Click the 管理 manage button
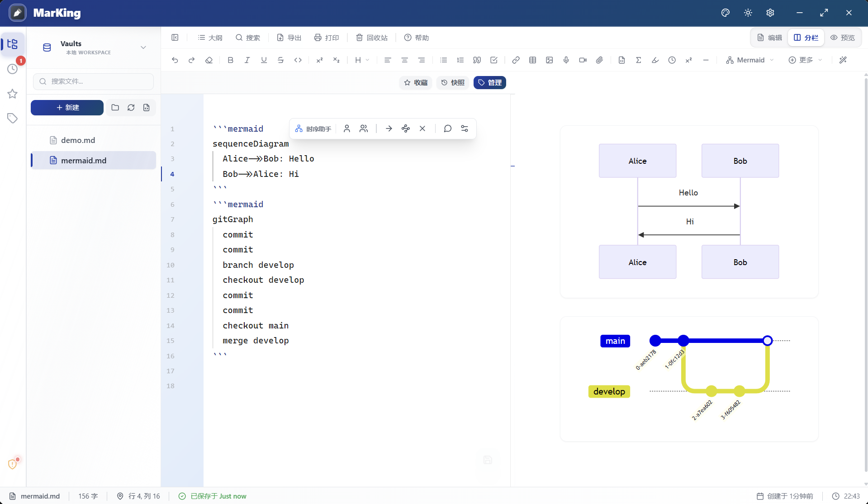Image resolution: width=868 pixels, height=504 pixels. click(489, 83)
